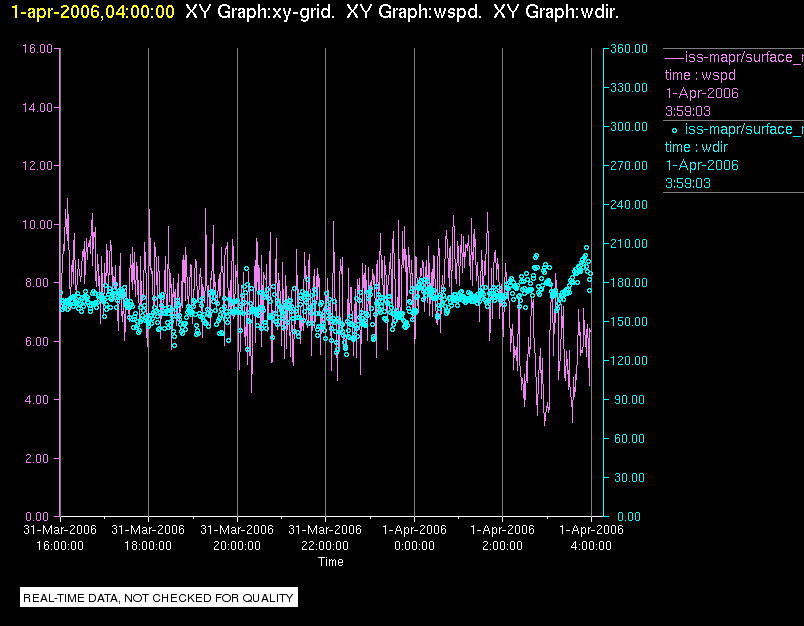Click the 150.00 label on right axis
Image resolution: width=804 pixels, height=626 pixels.
(x=629, y=321)
